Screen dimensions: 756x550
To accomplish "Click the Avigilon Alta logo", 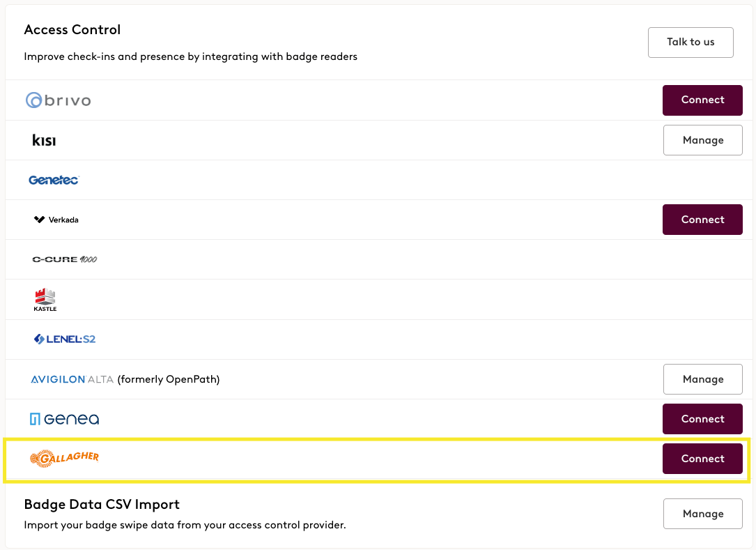I will point(72,379).
